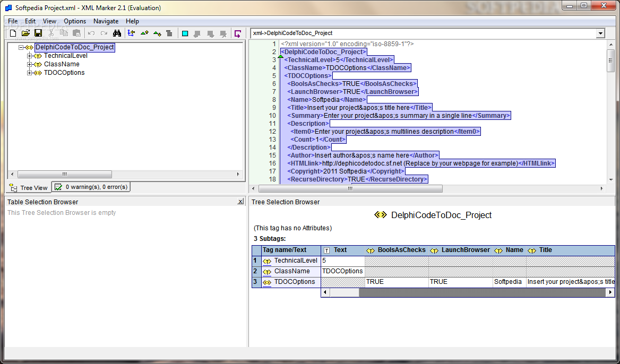Image resolution: width=620 pixels, height=364 pixels.
Task: Click the HTMLlink line in the XML editor
Action: tap(421, 163)
